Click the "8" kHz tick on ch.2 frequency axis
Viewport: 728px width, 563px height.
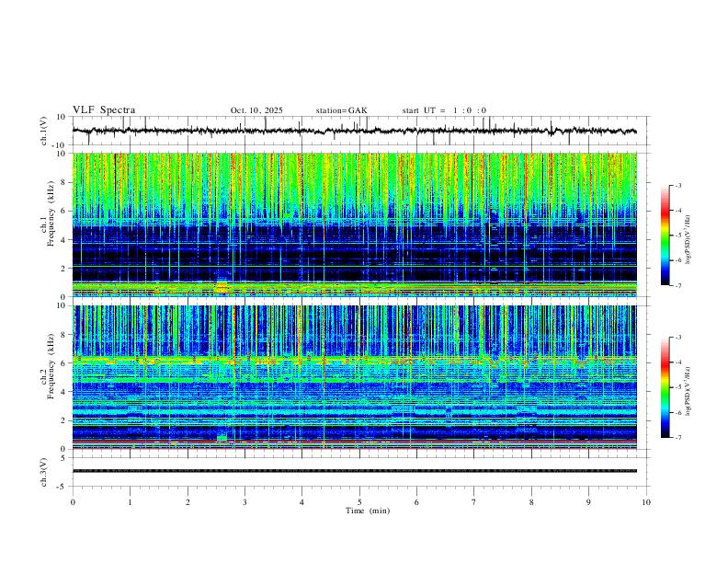(63, 335)
